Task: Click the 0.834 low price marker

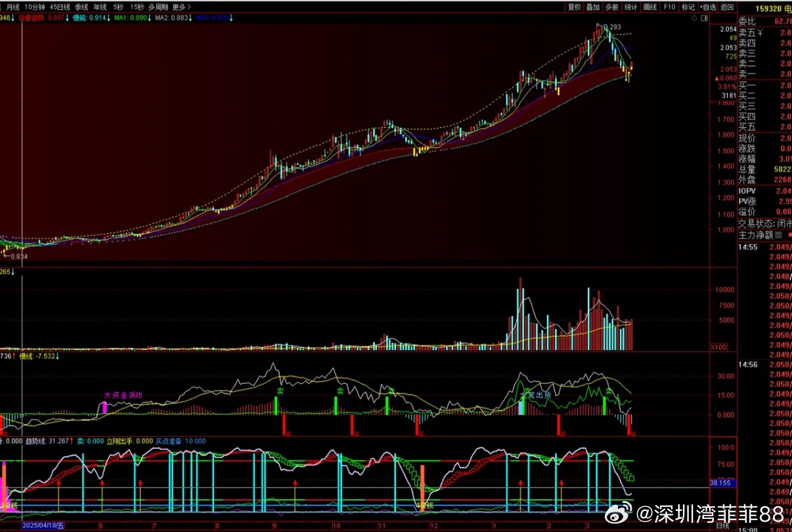Action: (x=18, y=256)
